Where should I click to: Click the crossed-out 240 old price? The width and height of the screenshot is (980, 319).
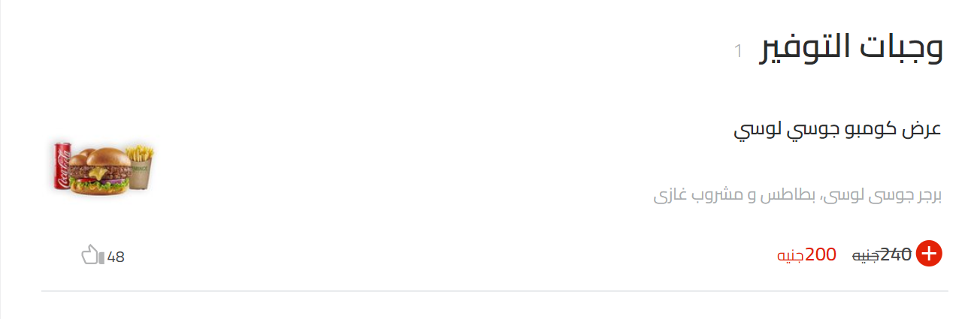pos(896,254)
